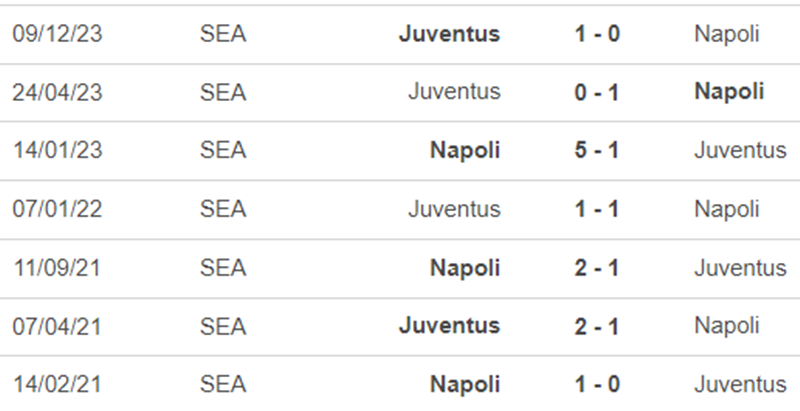Click Juventus in the 11/09/21 row
This screenshot has height=411, width=800.
740,268
